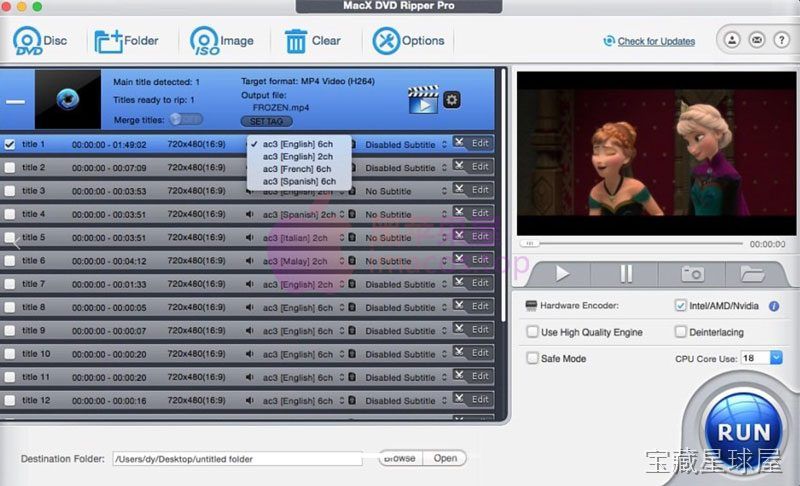Check the title 3 checkbox
This screenshot has width=800, height=486.
tap(10, 191)
